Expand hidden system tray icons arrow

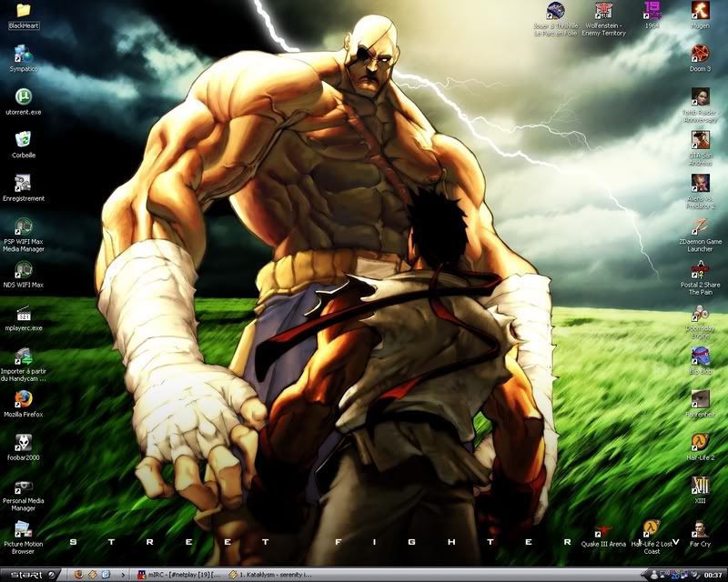(646, 576)
